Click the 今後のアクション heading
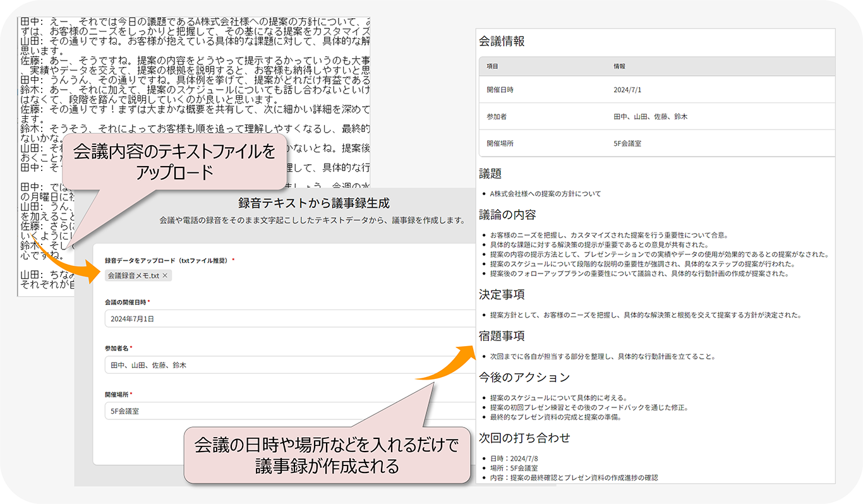Screen dimensions: 863x504 point(516,377)
